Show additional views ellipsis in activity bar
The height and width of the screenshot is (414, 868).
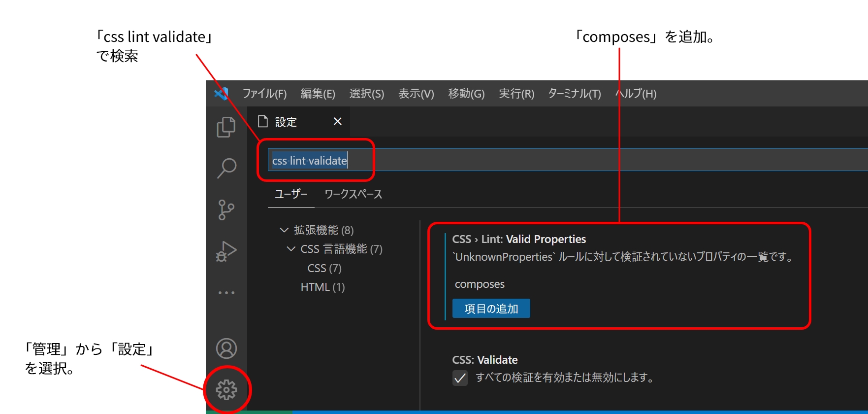coord(226,293)
